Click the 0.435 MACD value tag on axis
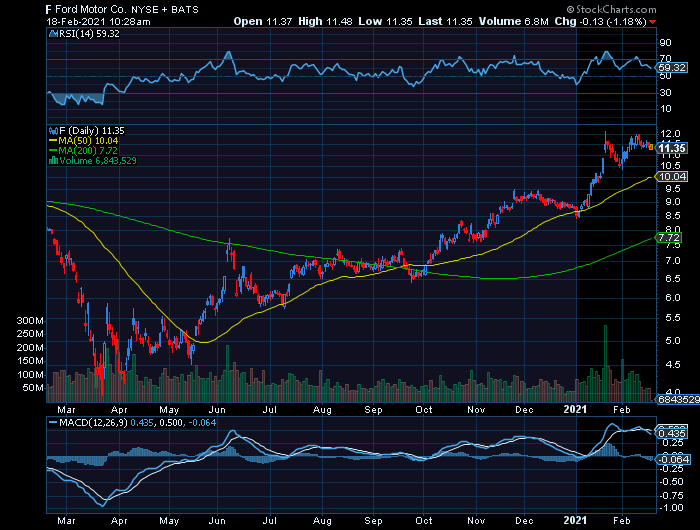 pyautogui.click(x=672, y=434)
